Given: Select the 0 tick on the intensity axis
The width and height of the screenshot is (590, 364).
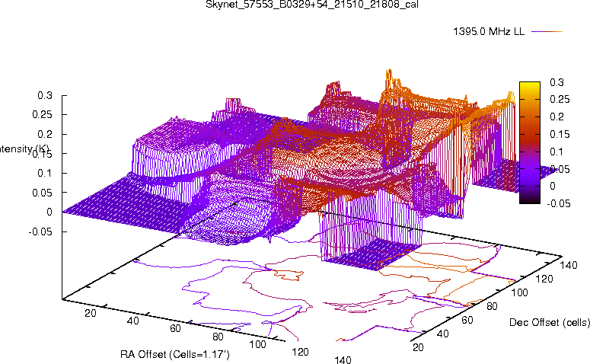Looking at the screenshot, I should 49,212.
